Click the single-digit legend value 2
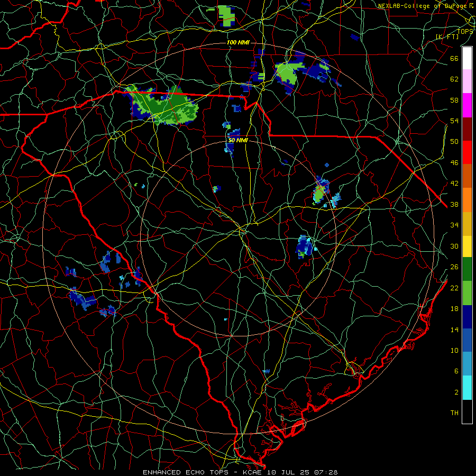 coord(456,392)
